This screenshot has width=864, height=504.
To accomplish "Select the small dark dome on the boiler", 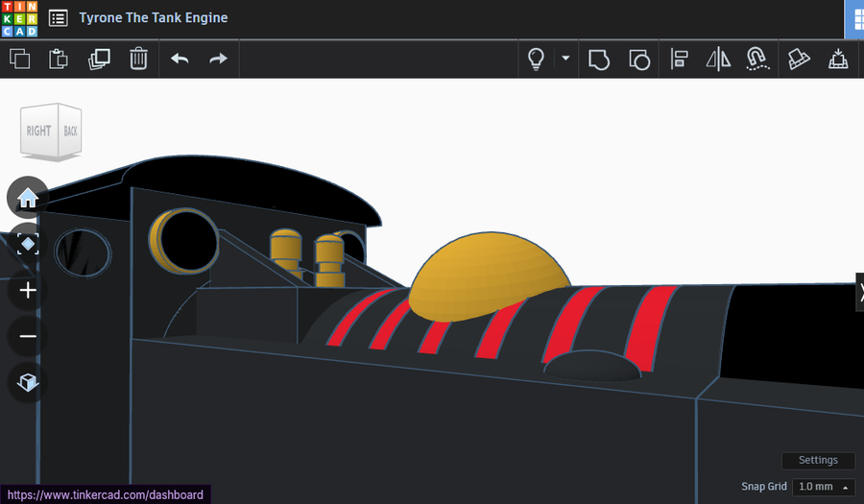I will (592, 367).
